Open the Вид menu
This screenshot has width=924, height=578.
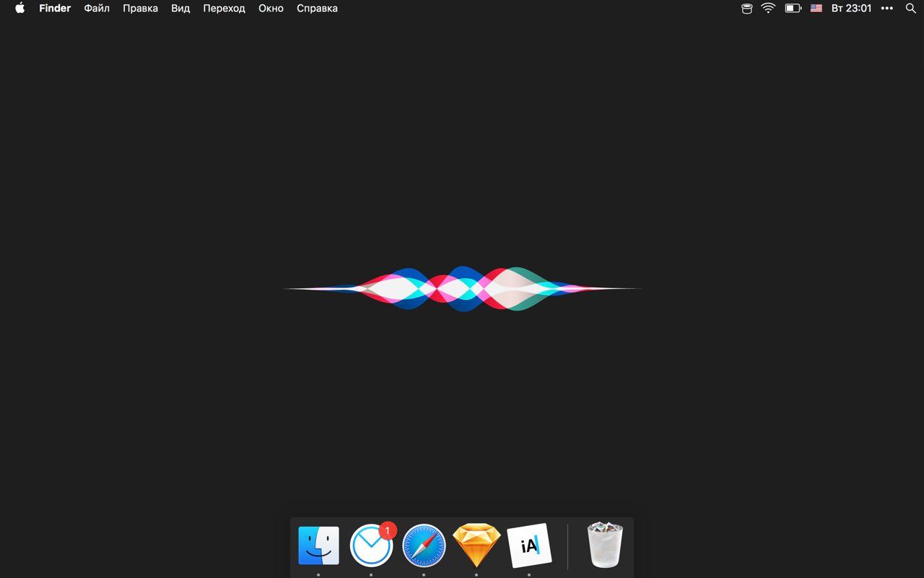tap(180, 9)
